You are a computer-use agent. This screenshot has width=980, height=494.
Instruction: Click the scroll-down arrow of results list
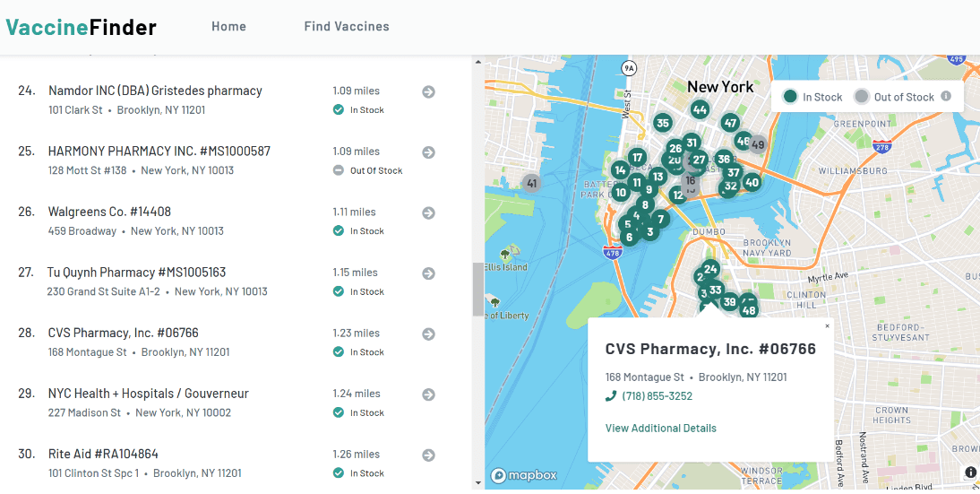478,482
